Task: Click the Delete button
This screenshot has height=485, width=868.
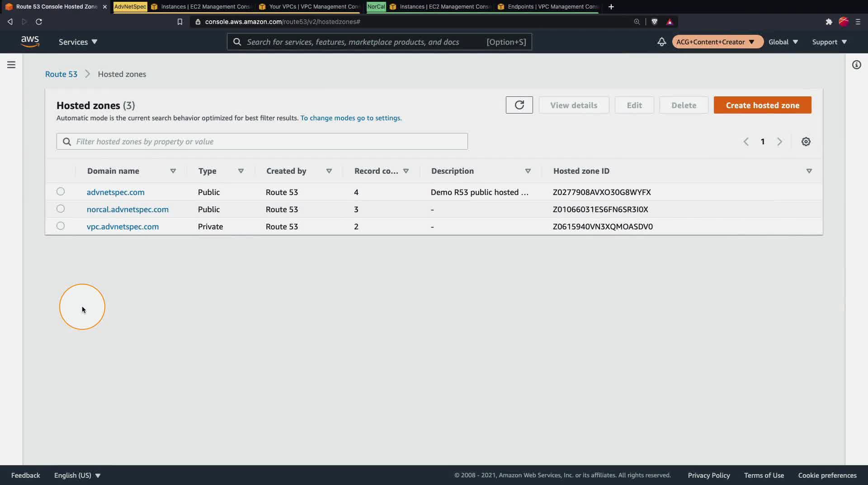Action: [684, 105]
